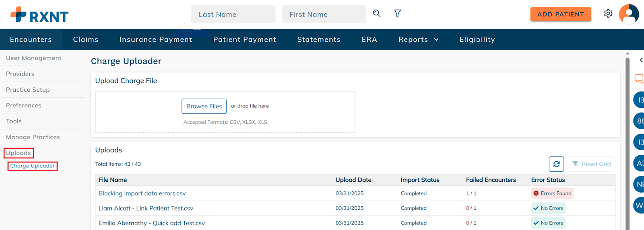Expand the Uploads sidebar section

(19, 153)
